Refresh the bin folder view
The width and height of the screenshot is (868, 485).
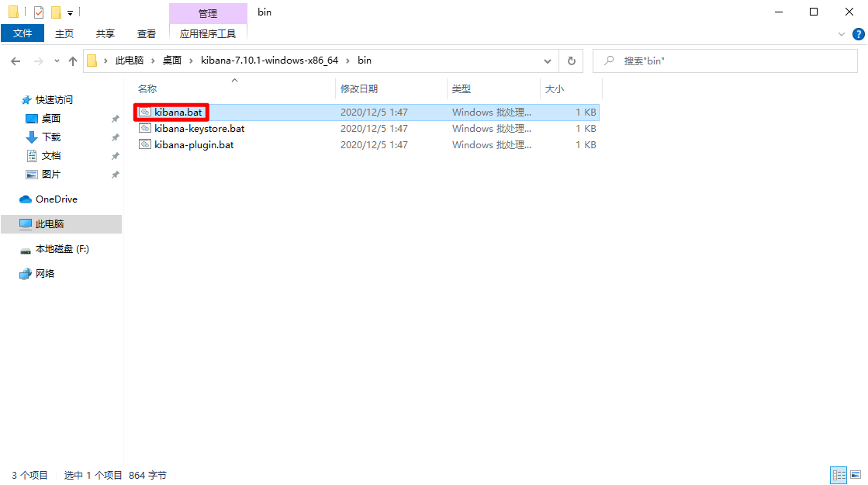tap(571, 61)
